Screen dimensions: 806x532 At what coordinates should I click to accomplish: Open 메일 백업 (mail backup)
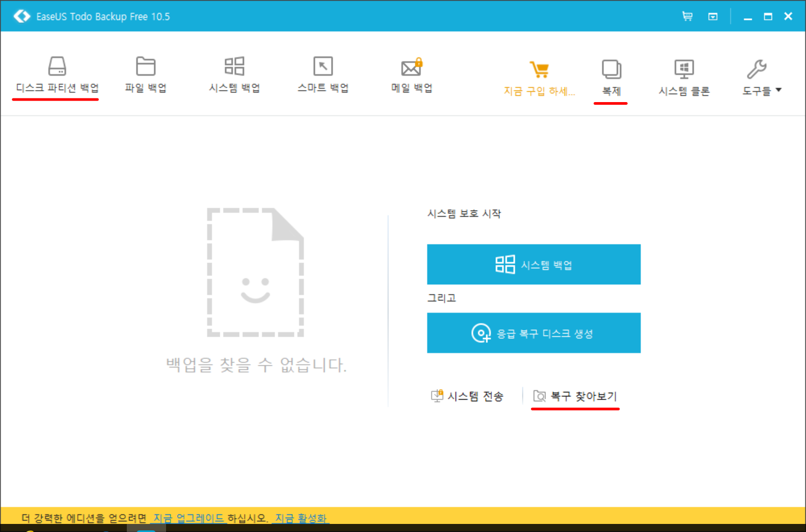[412, 75]
